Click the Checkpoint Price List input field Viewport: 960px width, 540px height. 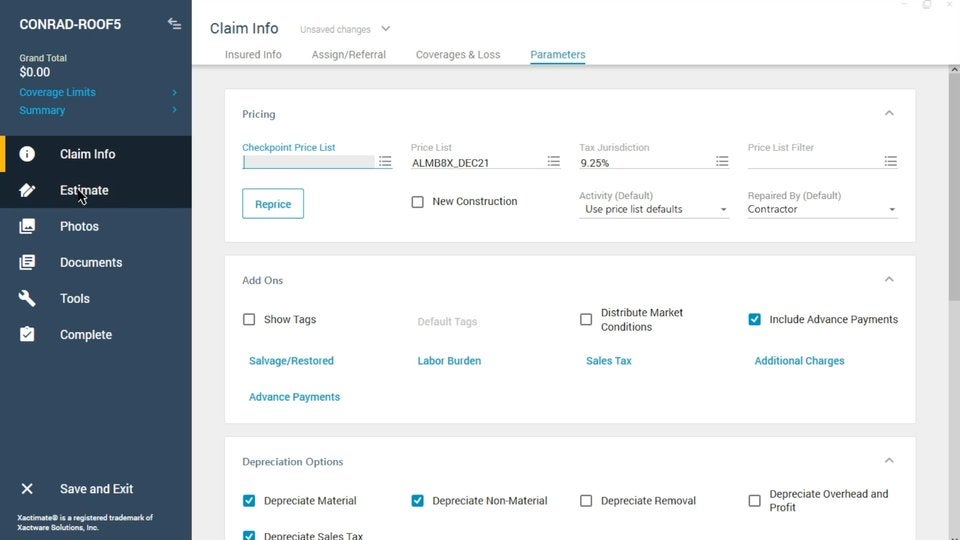pyautogui.click(x=308, y=162)
